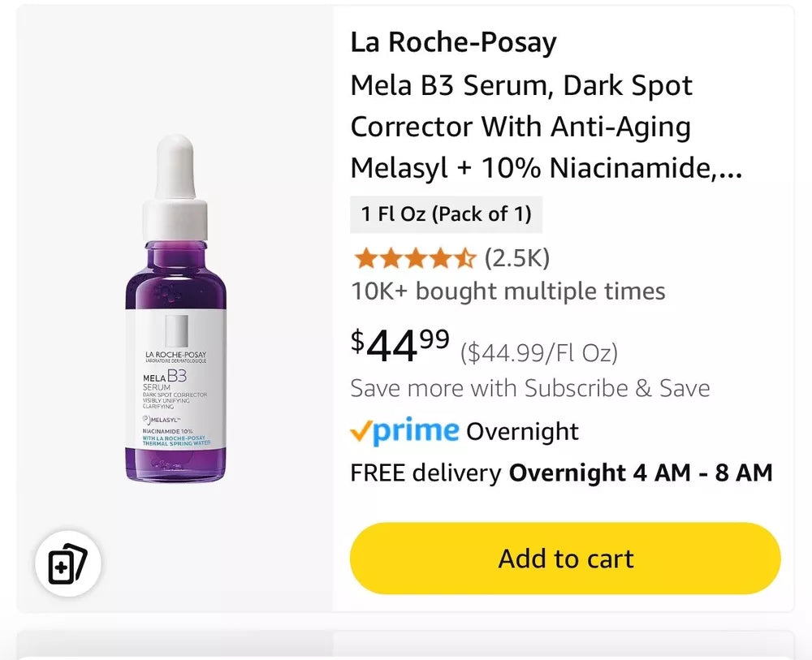Click the $44.99 price
Screen dimensions: 812x660
400,346
